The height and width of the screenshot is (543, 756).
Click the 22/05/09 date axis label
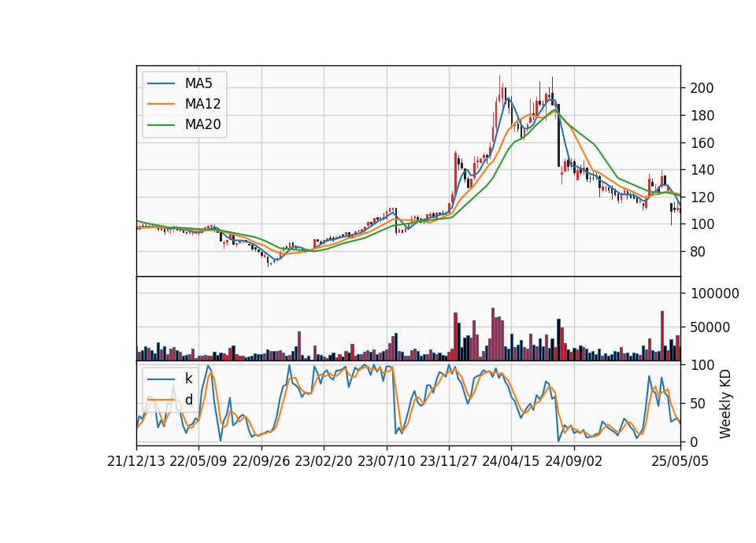pos(198,461)
